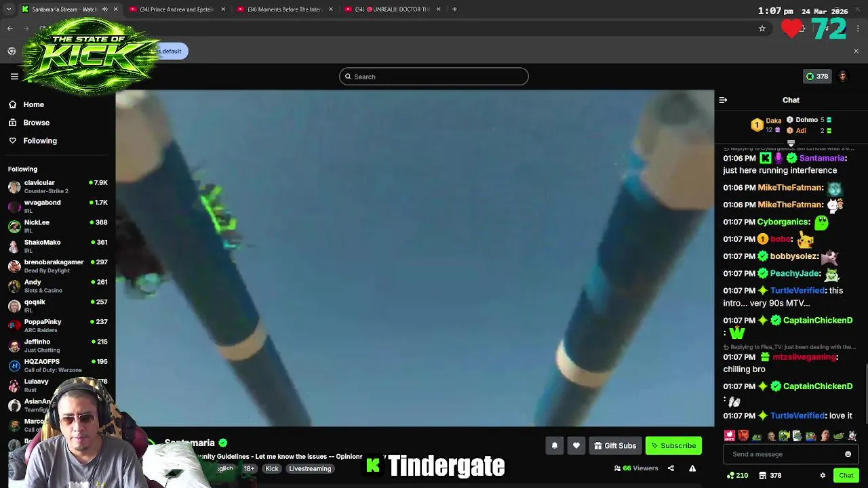Expand the chat leaderboard pull-down handle
Image resolution: width=868 pixels, height=488 pixels.
791,143
